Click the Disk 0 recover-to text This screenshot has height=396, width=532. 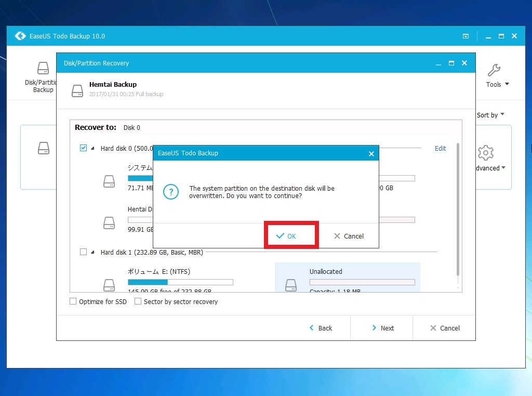(x=131, y=128)
